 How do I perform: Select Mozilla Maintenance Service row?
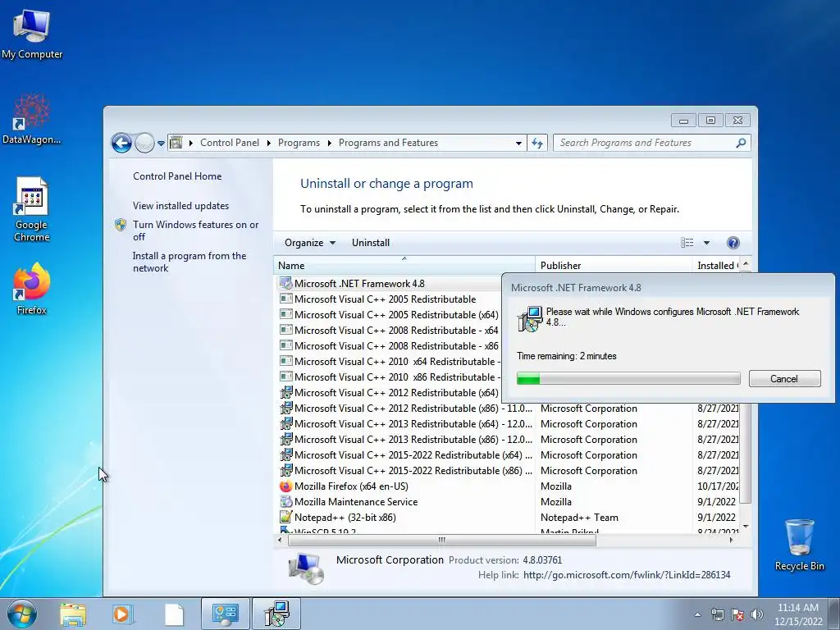507,502
